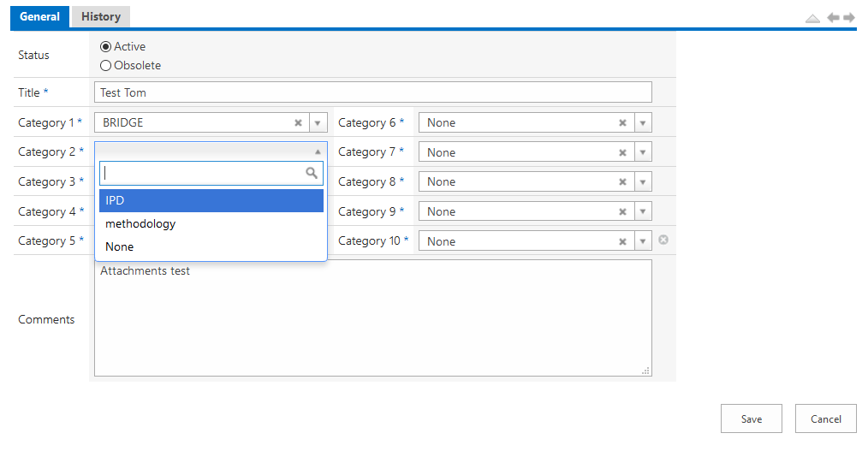The image size is (868, 451).
Task: Clear the Category 9 value
Action: point(622,212)
